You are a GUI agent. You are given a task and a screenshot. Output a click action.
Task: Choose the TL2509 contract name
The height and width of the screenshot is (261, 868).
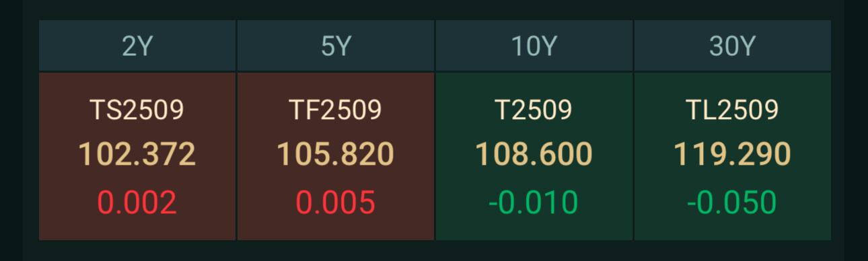pyautogui.click(x=733, y=110)
